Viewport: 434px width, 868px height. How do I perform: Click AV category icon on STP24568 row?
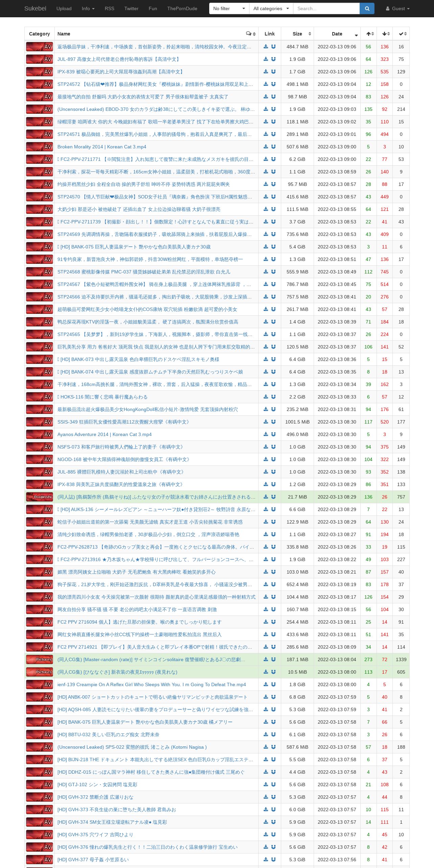pos(40,272)
